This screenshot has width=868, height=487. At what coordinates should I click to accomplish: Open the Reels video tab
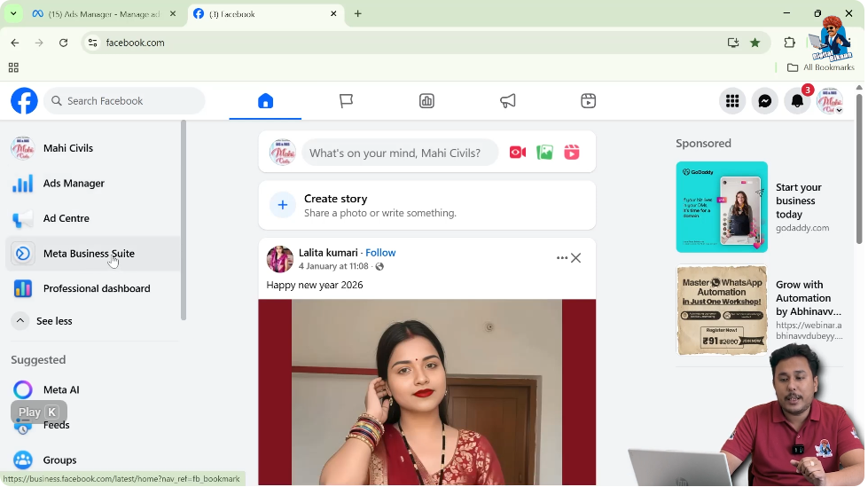tap(589, 101)
